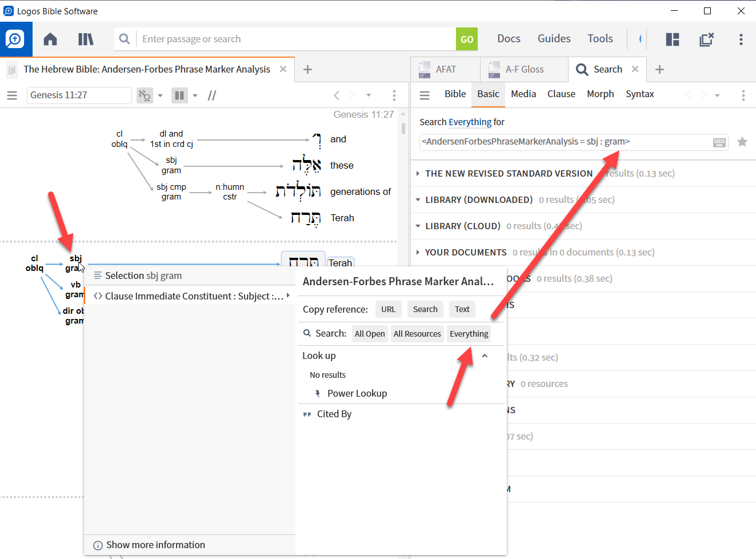Expand The New Revised Standard Version results
756x559 pixels.
coord(418,174)
